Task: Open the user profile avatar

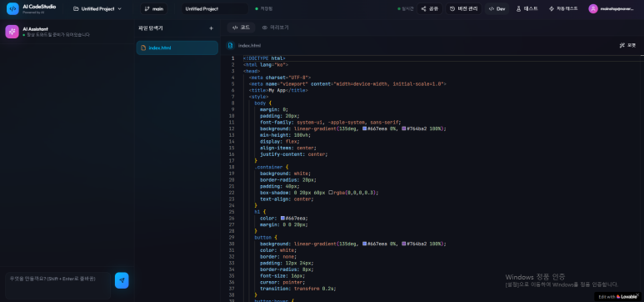Action: (593, 8)
